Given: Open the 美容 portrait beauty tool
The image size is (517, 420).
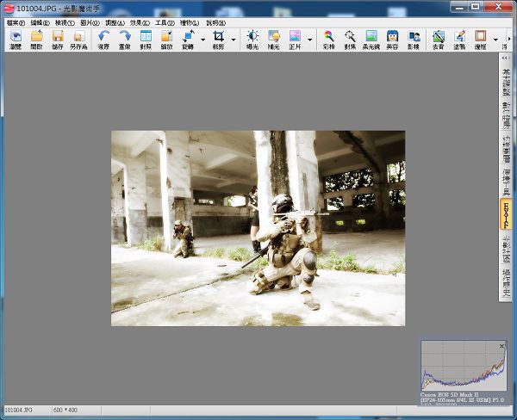Looking at the screenshot, I should click(392, 40).
